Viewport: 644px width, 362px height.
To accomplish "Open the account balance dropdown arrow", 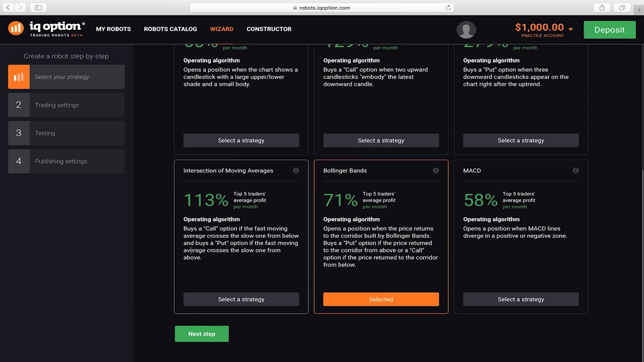I will pos(571,29).
